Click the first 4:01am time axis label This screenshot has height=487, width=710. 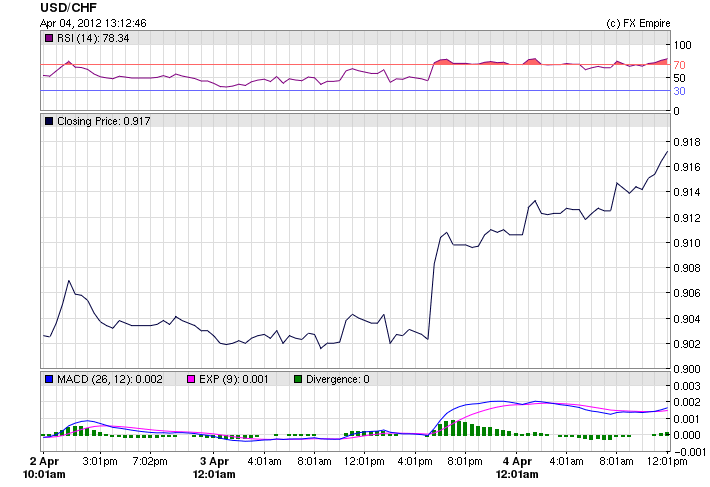tap(264, 462)
